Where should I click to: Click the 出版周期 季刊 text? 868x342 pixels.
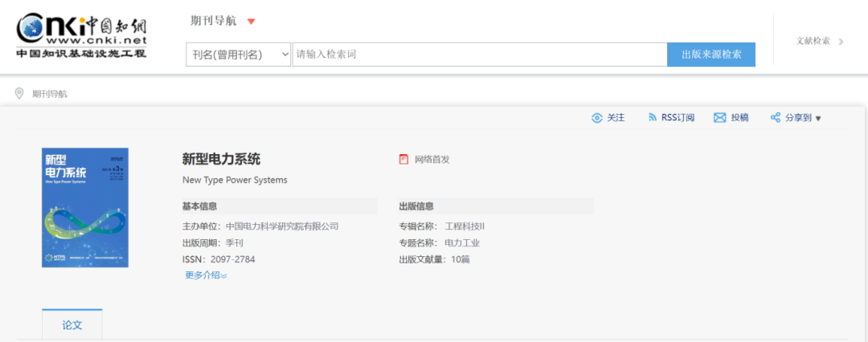(212, 243)
